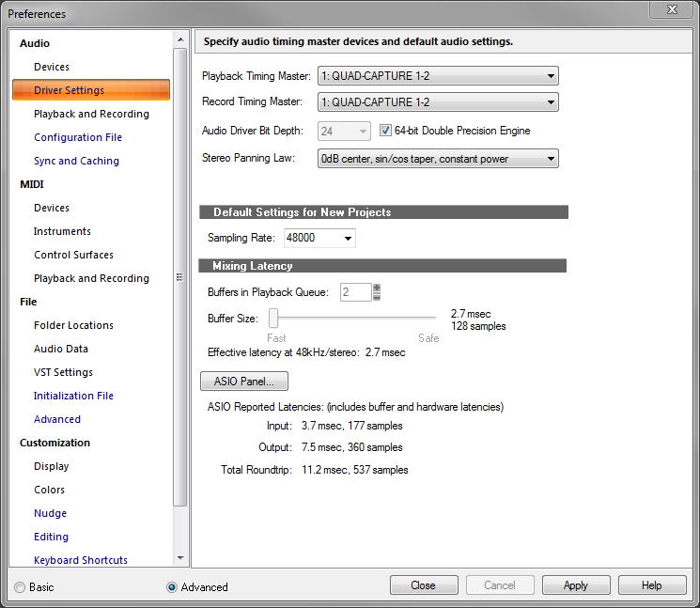Open Folder Locations under File
This screenshot has height=608, width=700.
click(x=73, y=325)
